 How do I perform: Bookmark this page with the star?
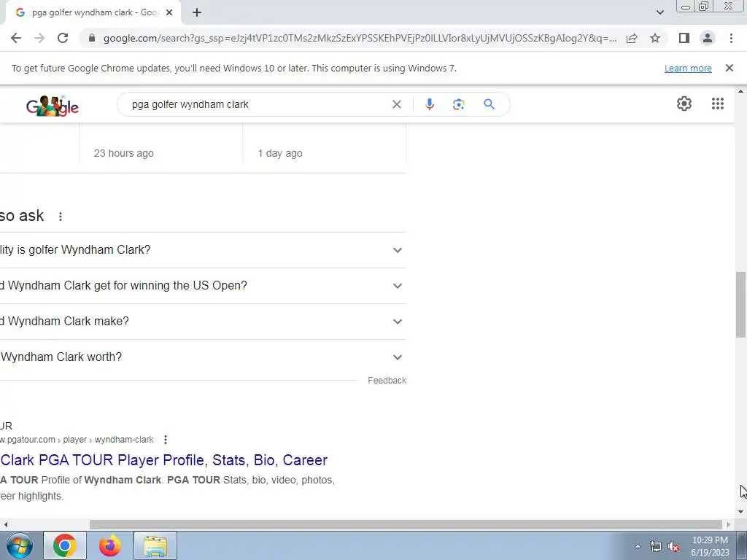click(655, 38)
